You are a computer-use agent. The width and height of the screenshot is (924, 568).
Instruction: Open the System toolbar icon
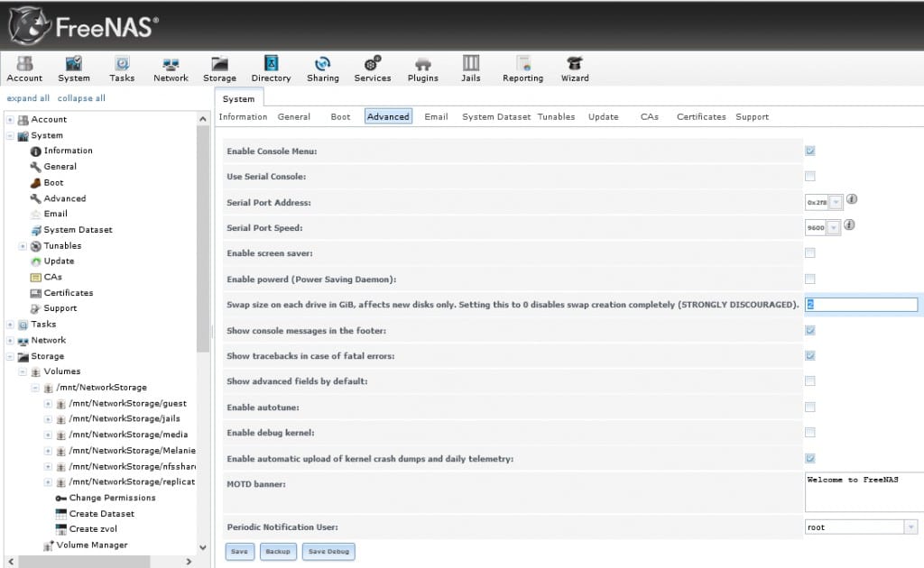point(74,69)
